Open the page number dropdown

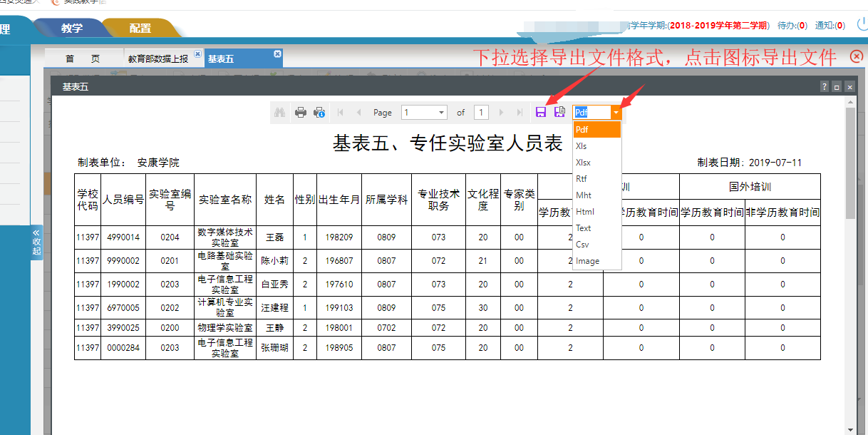point(441,113)
